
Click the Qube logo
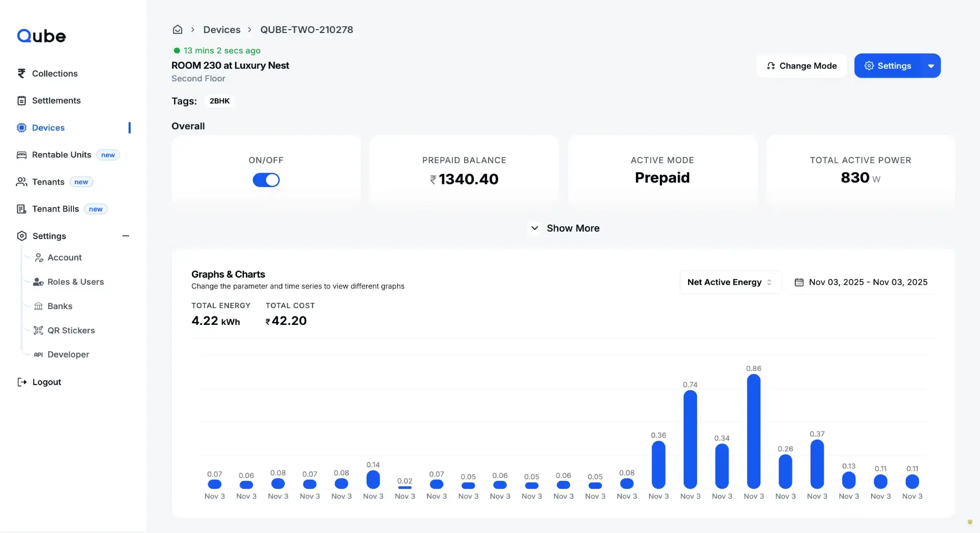coord(42,36)
